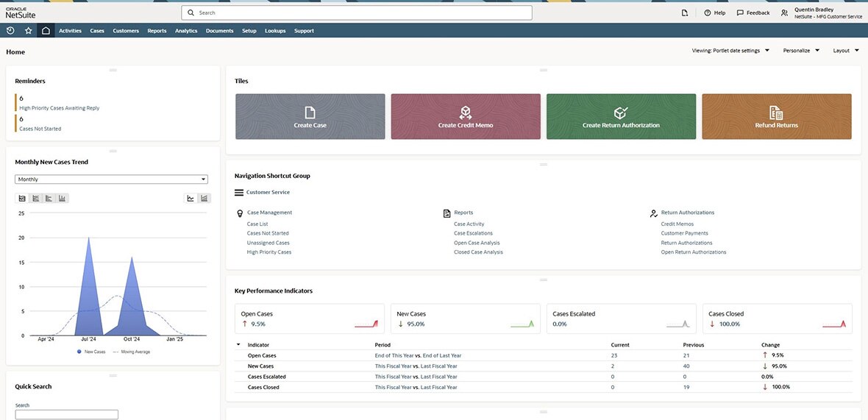Open the Open Case Analysis link
This screenshot has height=420, width=868.
point(477,243)
